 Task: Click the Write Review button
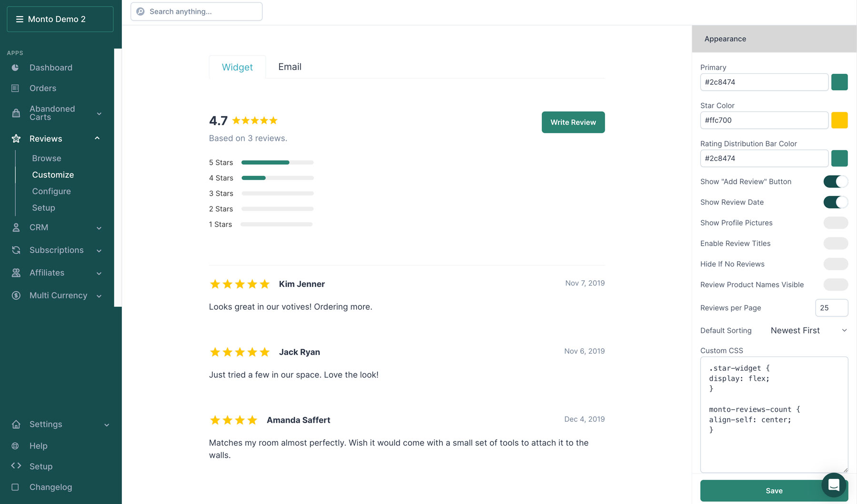click(x=573, y=122)
